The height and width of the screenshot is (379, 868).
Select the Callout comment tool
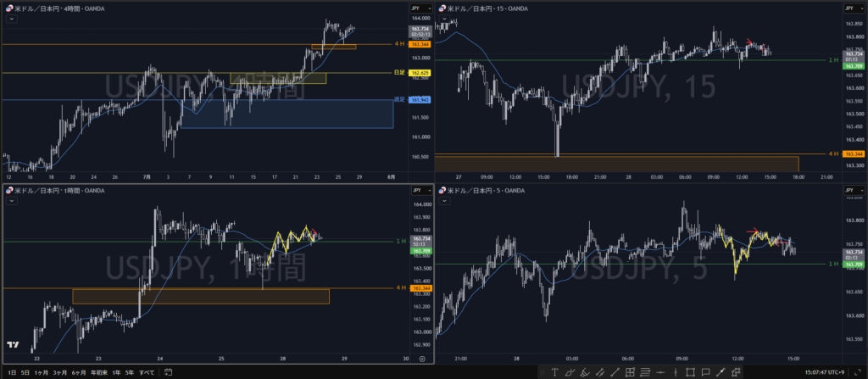(705, 372)
